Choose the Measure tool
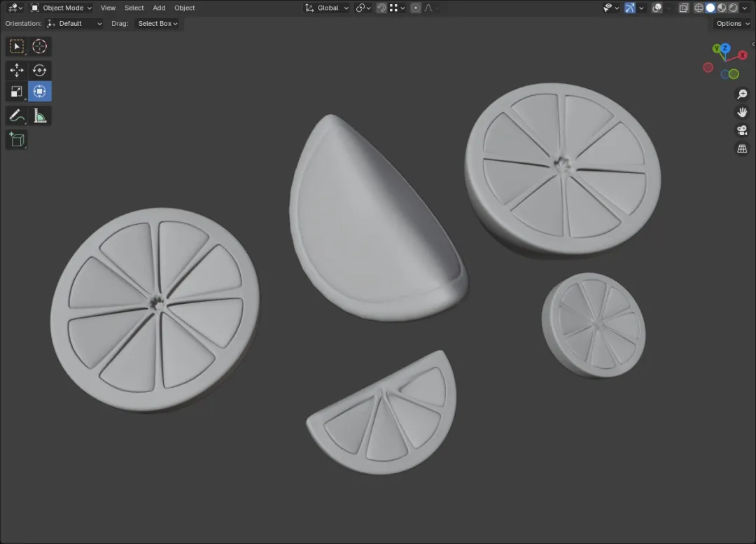This screenshot has width=756, height=544. point(39,116)
